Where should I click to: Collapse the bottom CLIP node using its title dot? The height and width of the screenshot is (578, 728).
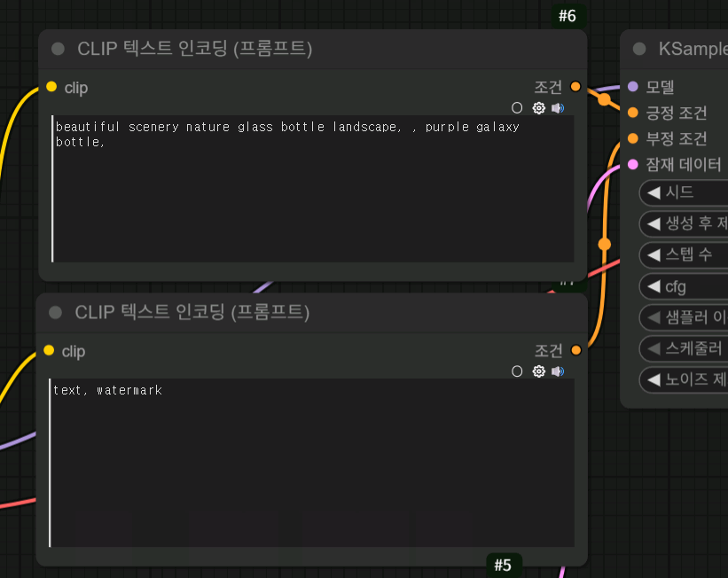(56, 312)
